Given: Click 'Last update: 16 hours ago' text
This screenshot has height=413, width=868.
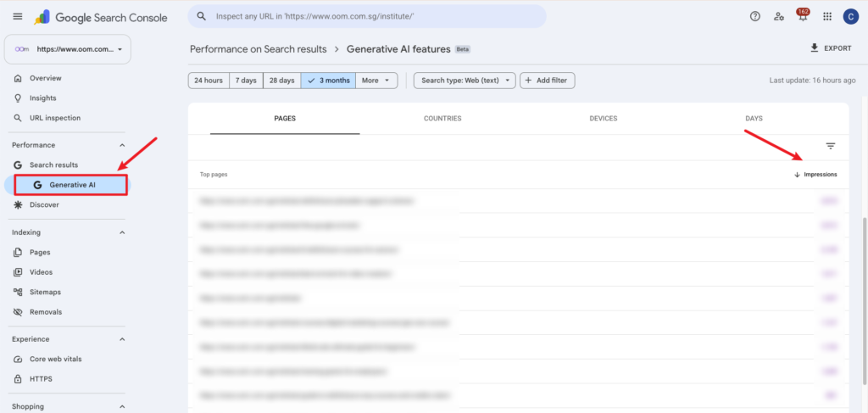Looking at the screenshot, I should pyautogui.click(x=813, y=81).
